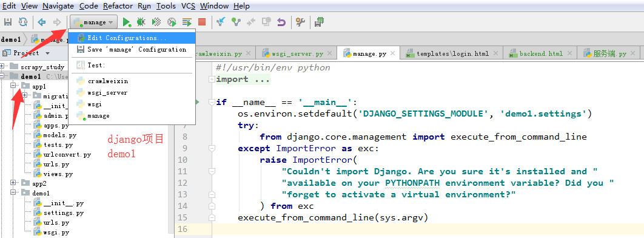Open the VCS menu
The image size is (644, 238).
tap(189, 5)
